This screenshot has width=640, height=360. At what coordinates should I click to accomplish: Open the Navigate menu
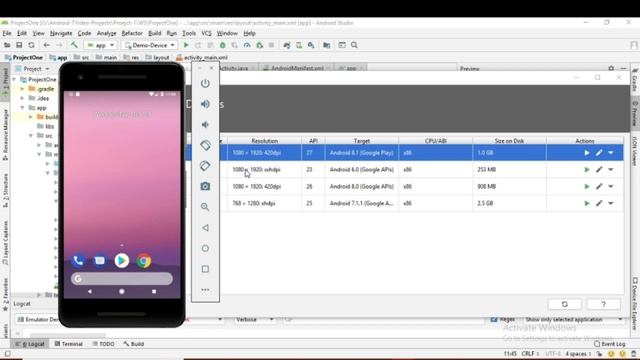pos(61,33)
